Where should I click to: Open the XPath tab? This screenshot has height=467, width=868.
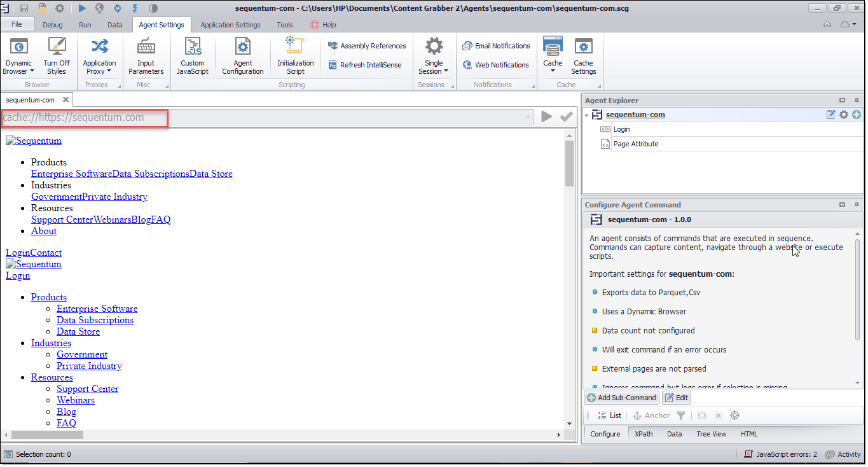[x=644, y=434]
